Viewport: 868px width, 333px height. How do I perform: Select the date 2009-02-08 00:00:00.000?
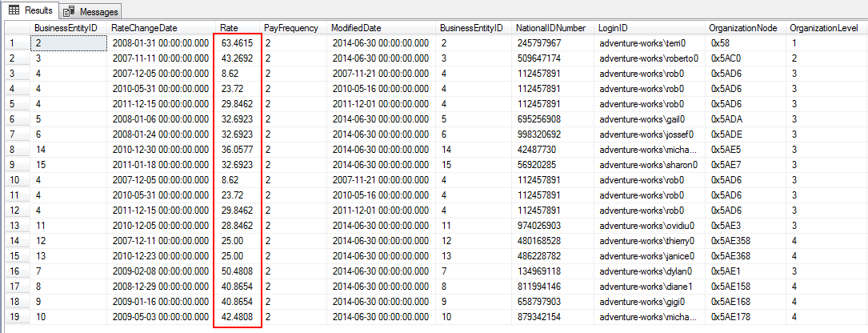(x=161, y=271)
